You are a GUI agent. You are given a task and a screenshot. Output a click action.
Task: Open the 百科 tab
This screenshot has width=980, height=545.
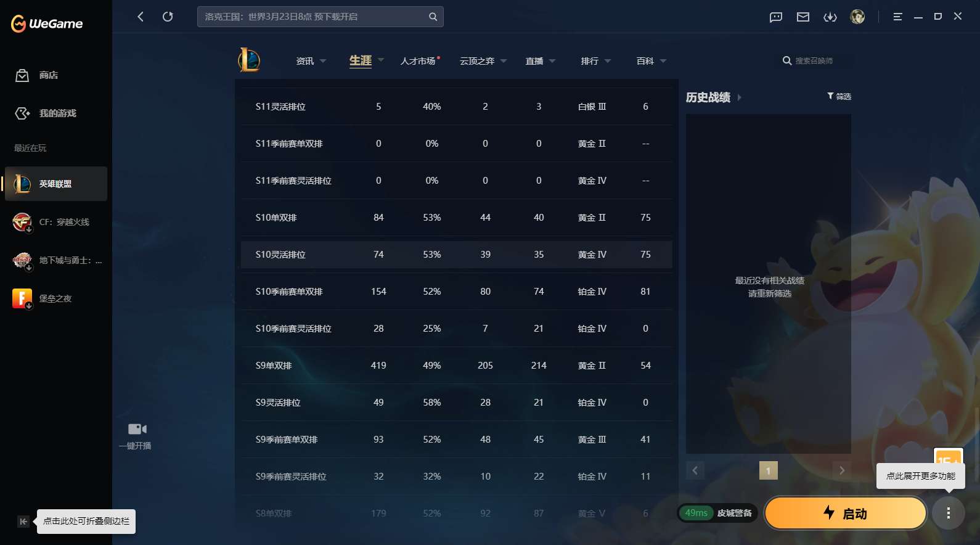[x=645, y=61]
